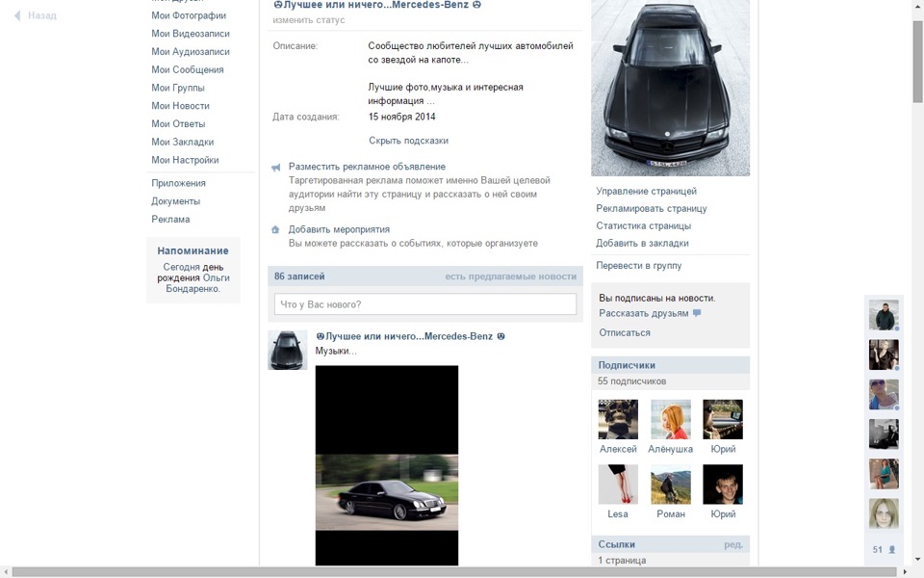
Task: Click Разместить рекламное объявление link
Action: (367, 167)
